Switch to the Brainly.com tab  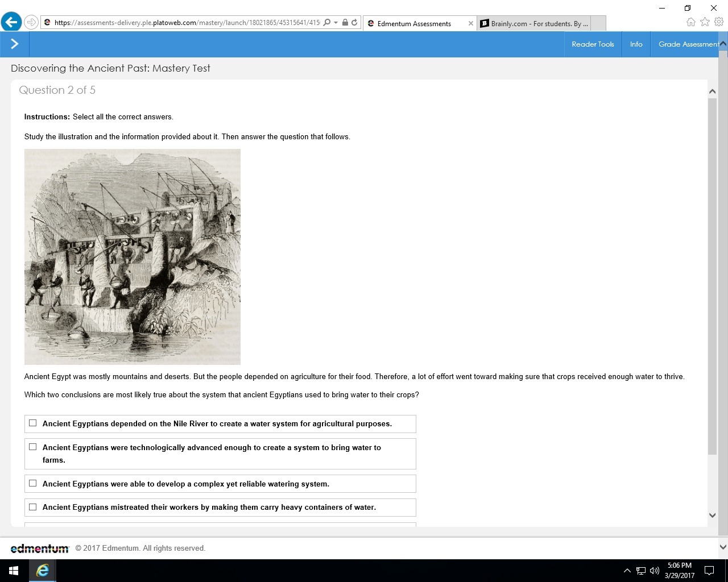(534, 23)
